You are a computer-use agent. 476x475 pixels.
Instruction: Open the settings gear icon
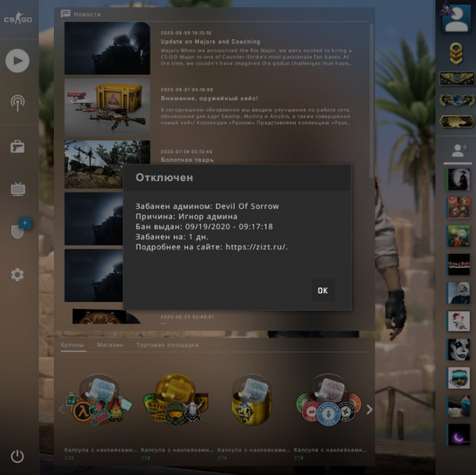click(x=18, y=275)
